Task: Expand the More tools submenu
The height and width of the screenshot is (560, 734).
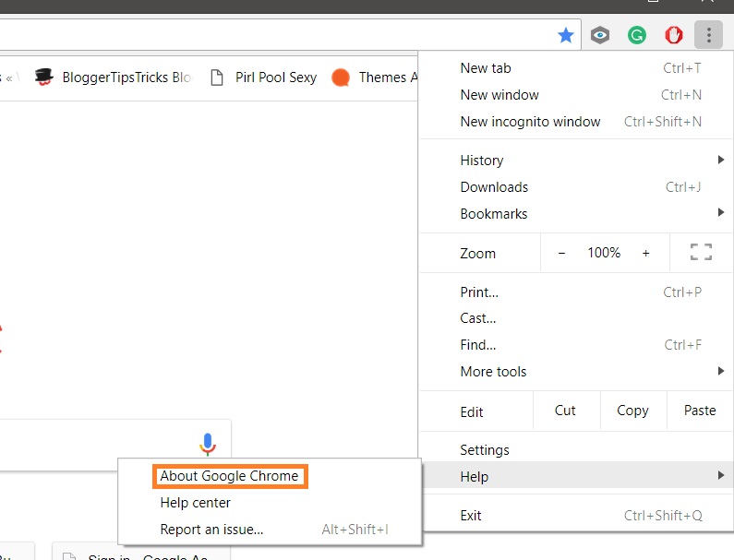Action: pyautogui.click(x=576, y=372)
